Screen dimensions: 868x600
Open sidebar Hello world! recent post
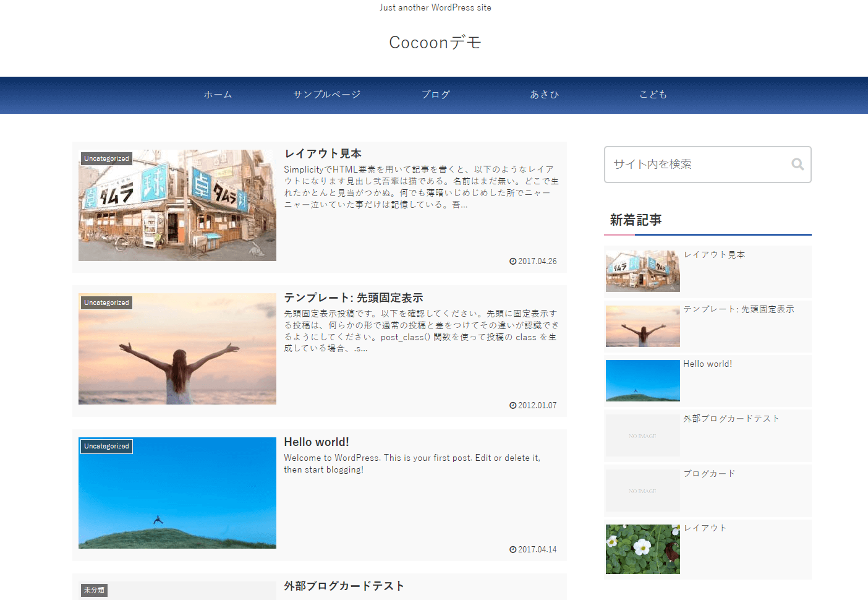point(707,364)
